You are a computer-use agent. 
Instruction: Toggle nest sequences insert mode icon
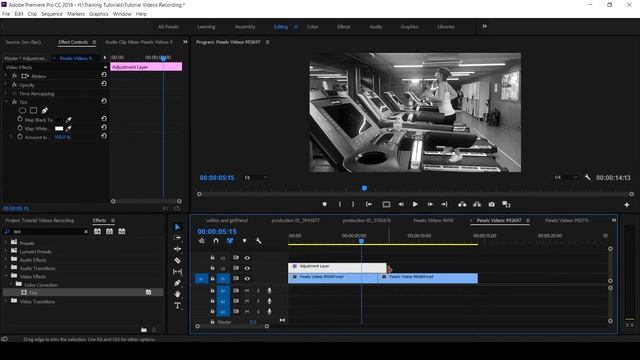click(202, 241)
